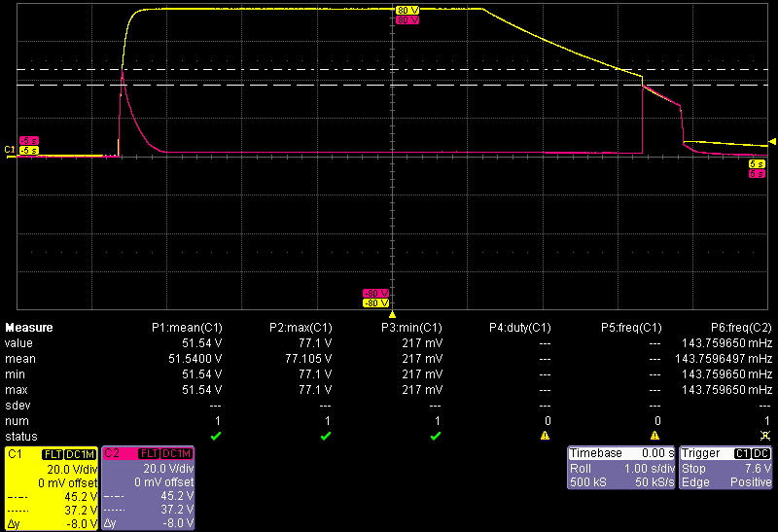Click the Measure table label

(x=29, y=328)
